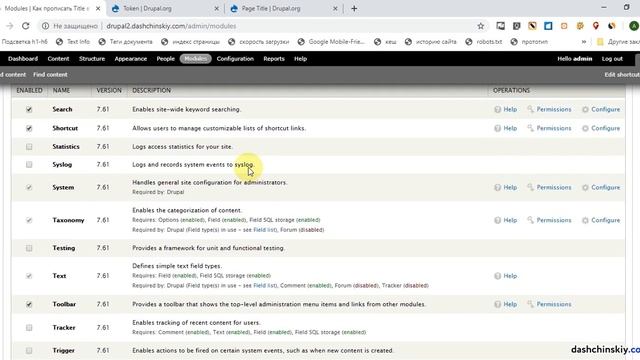Click the System module Help icon

498,187
